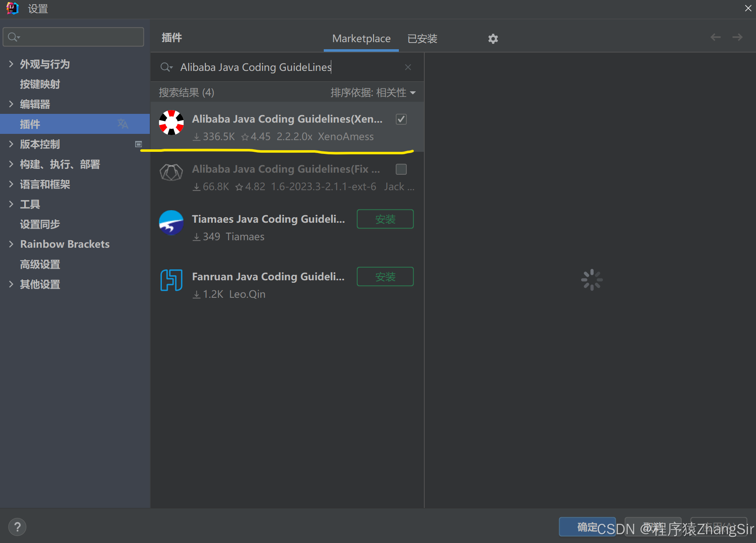
Task: Select 高级设置 in the settings tree
Action: (x=40, y=264)
